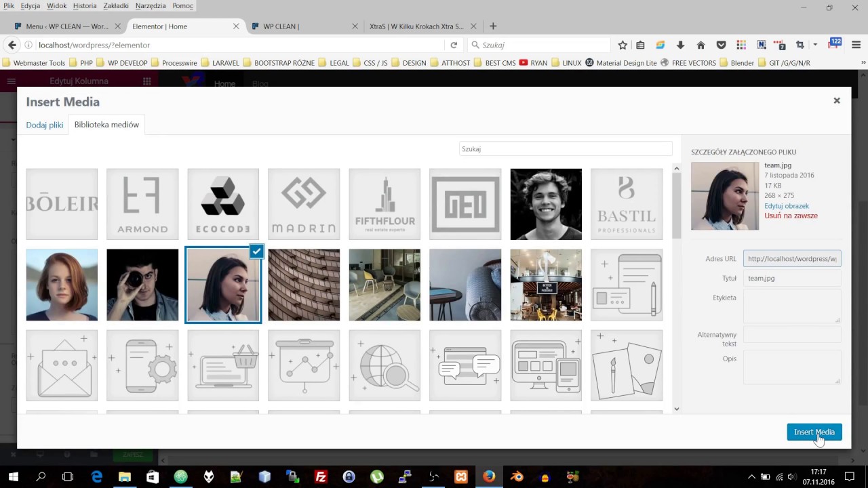Select the red-haired woman photo
This screenshot has height=488, width=868.
(62, 285)
